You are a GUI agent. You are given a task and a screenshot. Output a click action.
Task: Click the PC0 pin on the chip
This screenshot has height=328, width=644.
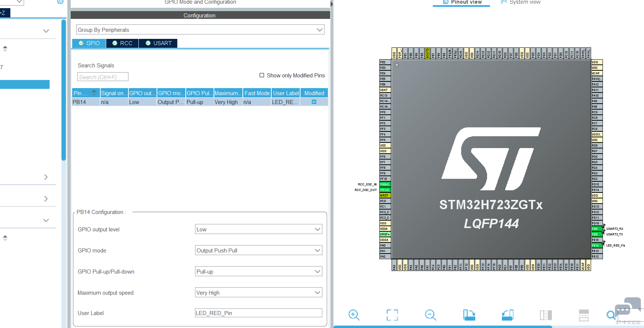[x=385, y=201]
